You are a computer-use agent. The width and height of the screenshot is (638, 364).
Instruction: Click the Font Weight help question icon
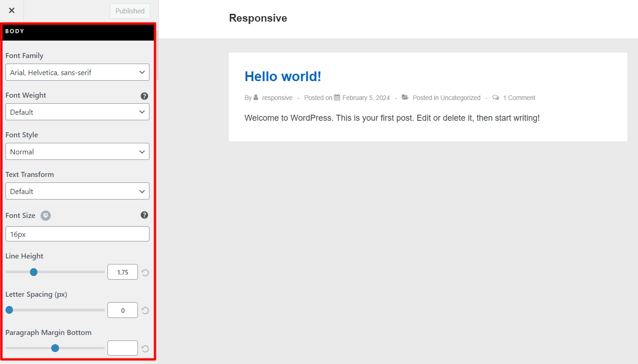click(144, 96)
